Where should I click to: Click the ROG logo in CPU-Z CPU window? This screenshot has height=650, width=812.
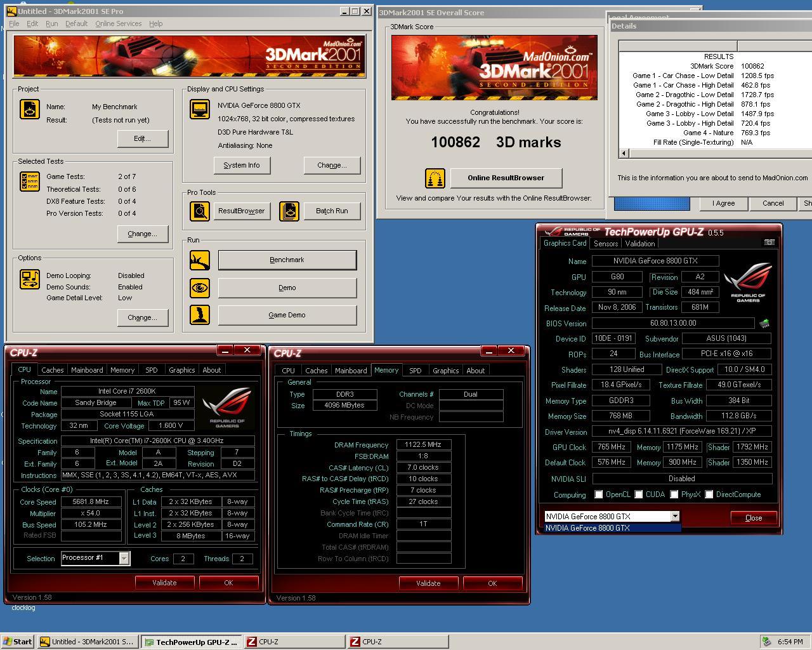coord(227,408)
